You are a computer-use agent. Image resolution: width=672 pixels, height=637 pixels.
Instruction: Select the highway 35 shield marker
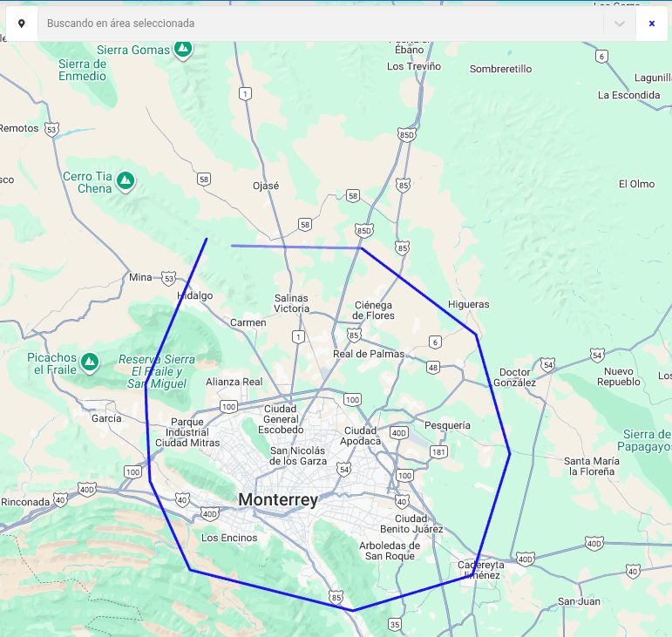(395, 624)
